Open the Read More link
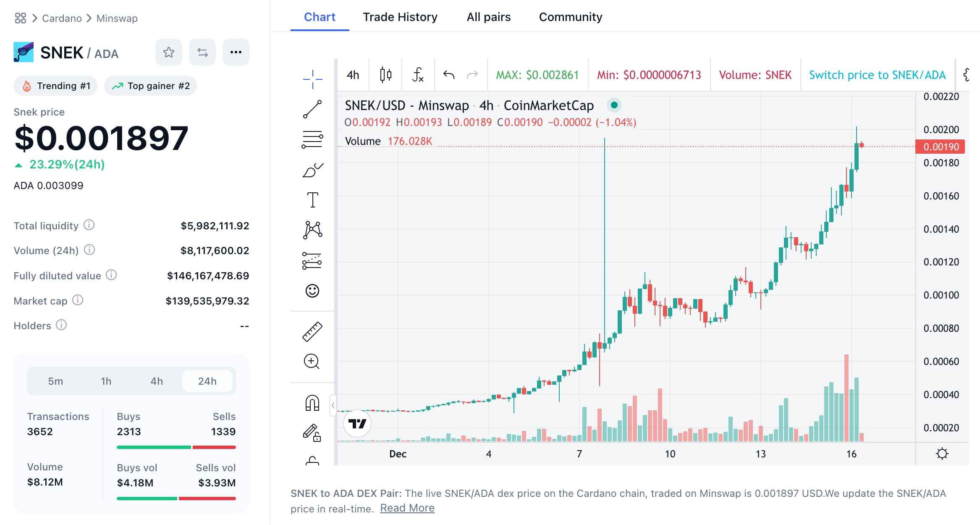 point(407,508)
